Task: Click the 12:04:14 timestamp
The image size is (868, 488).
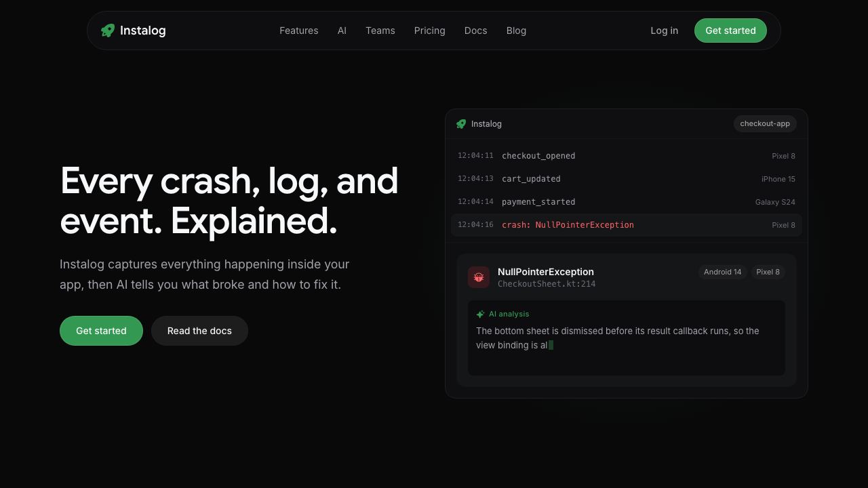Action: (475, 202)
